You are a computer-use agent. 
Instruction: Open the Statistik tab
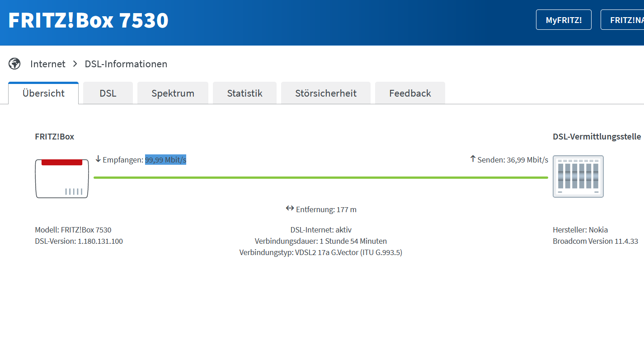coord(244,93)
